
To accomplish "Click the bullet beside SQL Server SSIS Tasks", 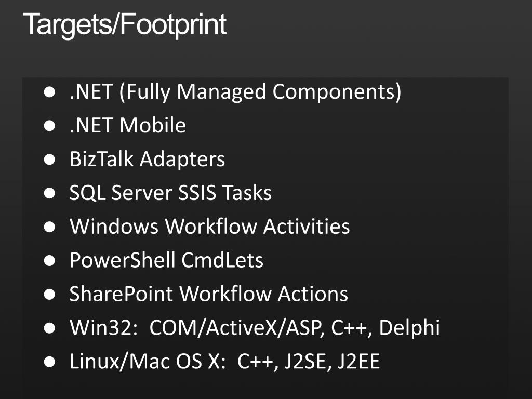I will 49,193.
